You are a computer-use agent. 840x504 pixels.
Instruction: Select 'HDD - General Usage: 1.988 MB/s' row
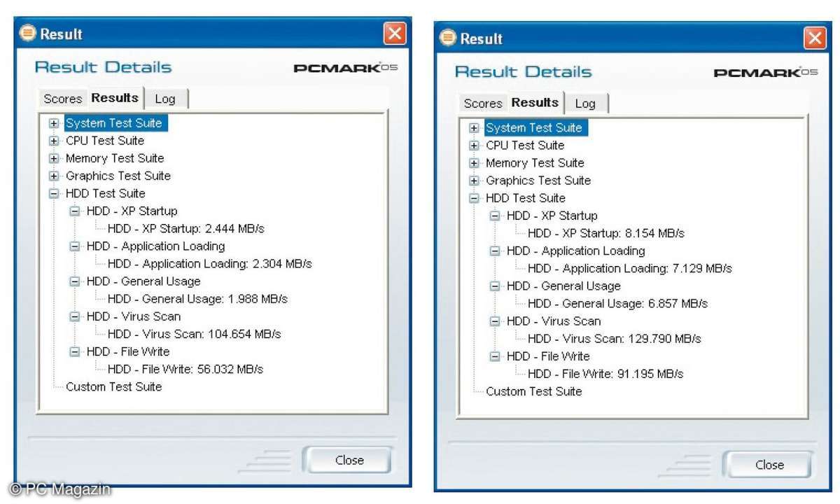197,299
